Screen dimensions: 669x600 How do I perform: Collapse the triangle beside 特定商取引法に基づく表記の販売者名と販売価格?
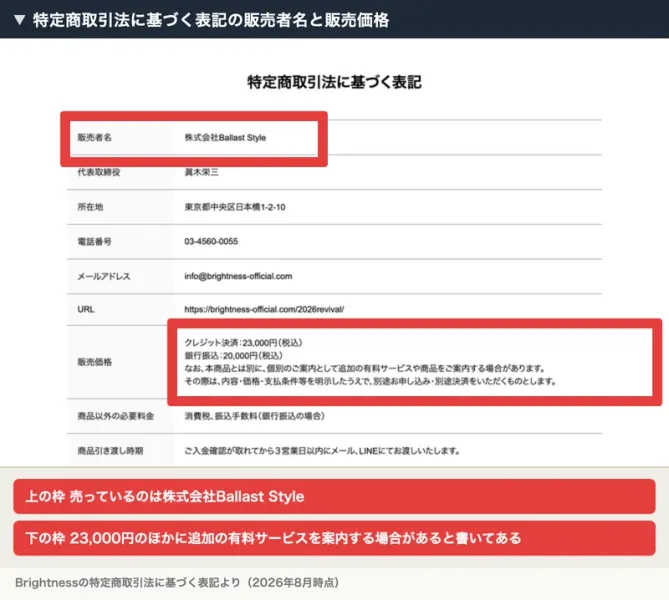pos(20,20)
